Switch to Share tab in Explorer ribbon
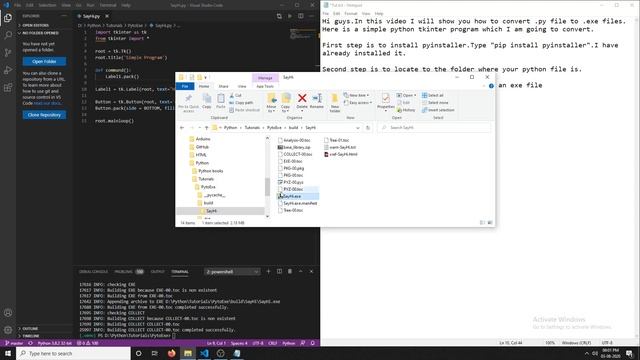The image size is (640, 360). 223,86
